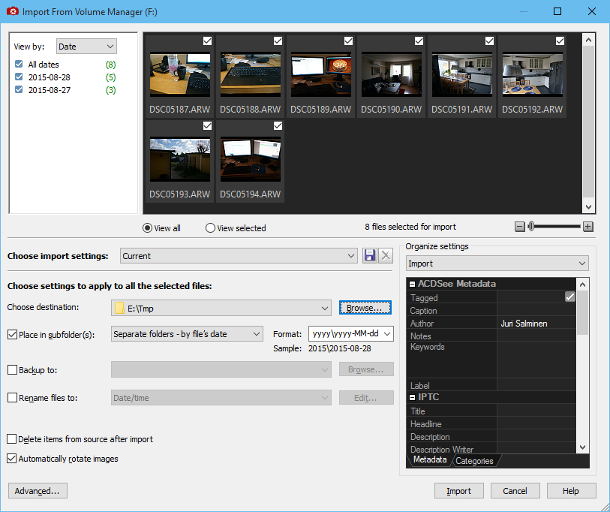Uncheck DSC05191.ARW for import
610x512 pixels.
click(489, 41)
